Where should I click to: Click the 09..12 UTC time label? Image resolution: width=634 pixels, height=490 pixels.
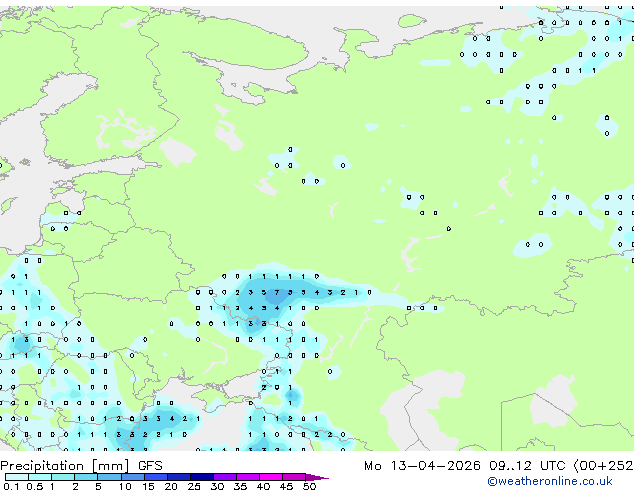point(527,466)
